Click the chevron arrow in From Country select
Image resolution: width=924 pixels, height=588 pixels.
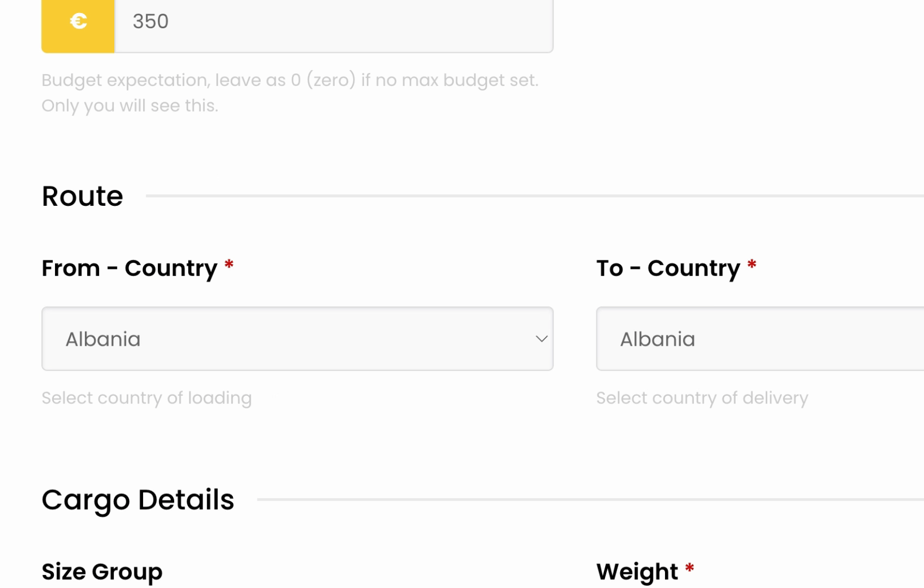point(541,339)
